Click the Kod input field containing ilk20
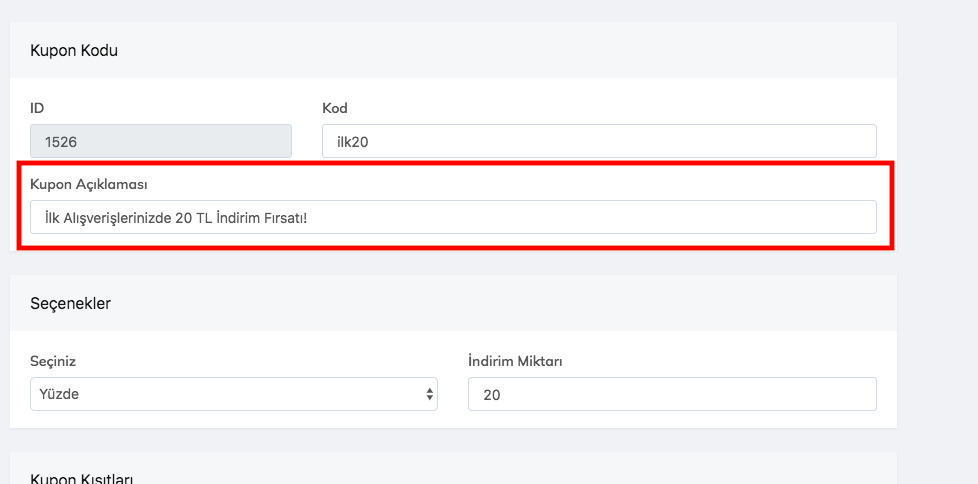This screenshot has width=978, height=484. tap(598, 141)
